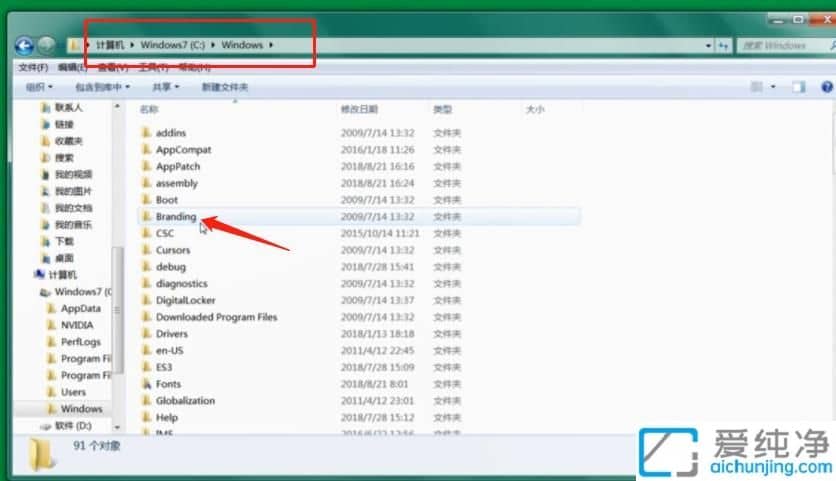This screenshot has width=836, height=481.
Task: Select the Drivers folder name
Action: click(x=172, y=334)
